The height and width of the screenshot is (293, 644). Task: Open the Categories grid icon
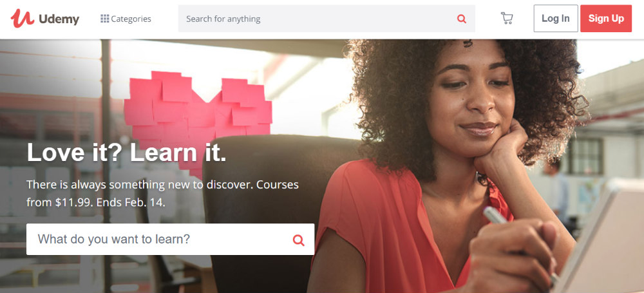[x=105, y=19]
